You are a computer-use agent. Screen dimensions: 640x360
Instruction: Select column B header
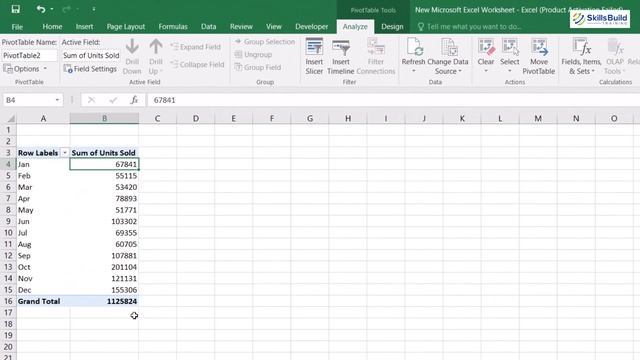tap(104, 118)
